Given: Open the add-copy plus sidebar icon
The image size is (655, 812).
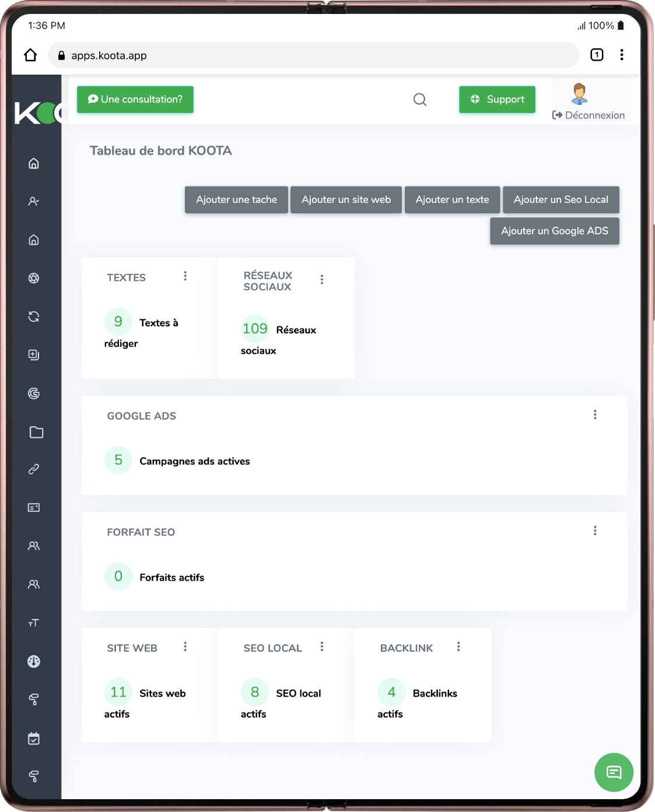Looking at the screenshot, I should pos(34,355).
